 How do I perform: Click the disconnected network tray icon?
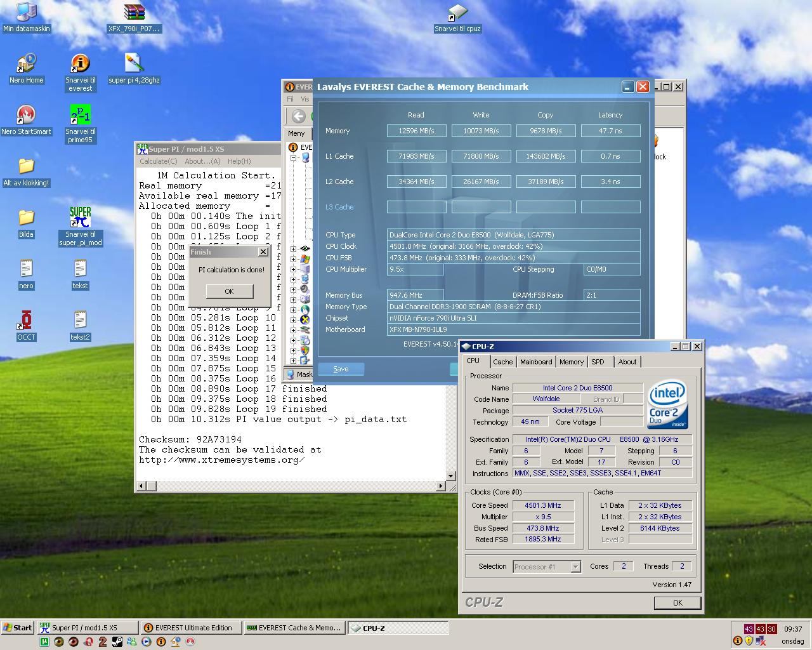click(760, 640)
